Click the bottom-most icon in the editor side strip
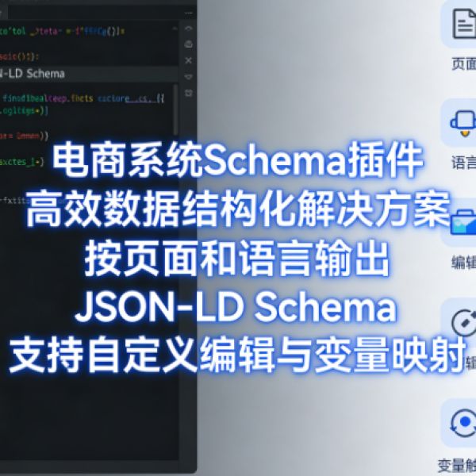The height and width of the screenshot is (476, 476). click(x=189, y=93)
